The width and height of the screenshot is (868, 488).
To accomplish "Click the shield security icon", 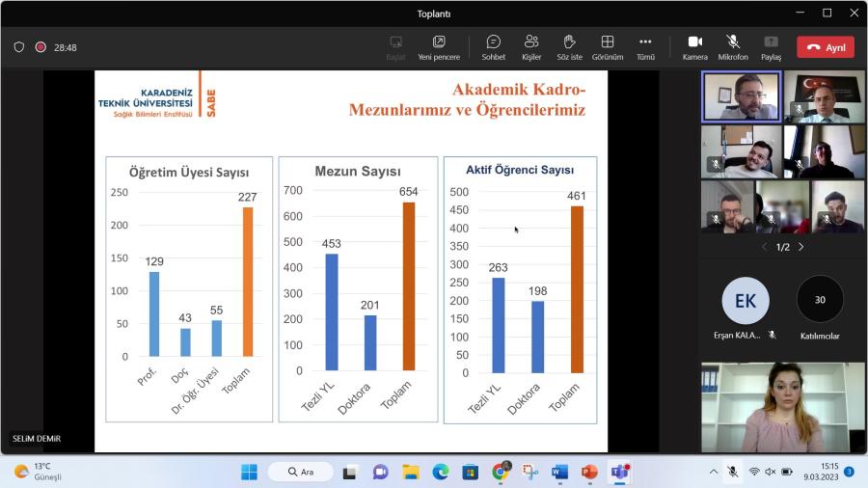I will [19, 47].
